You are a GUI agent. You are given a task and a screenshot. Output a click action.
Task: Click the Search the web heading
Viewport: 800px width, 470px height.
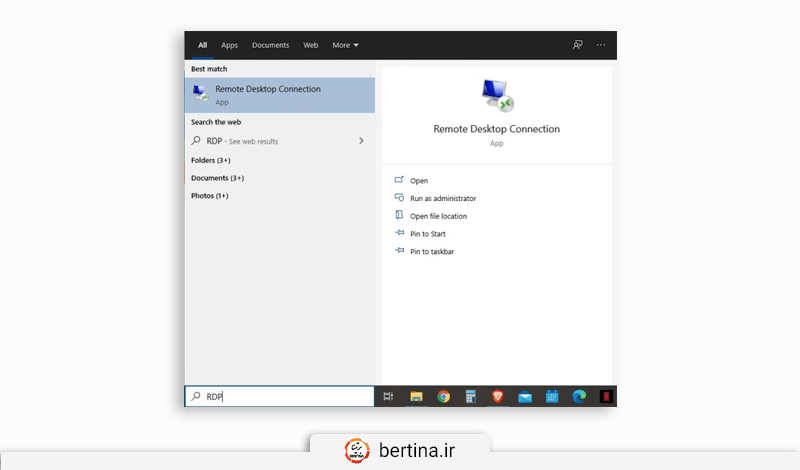[216, 122]
